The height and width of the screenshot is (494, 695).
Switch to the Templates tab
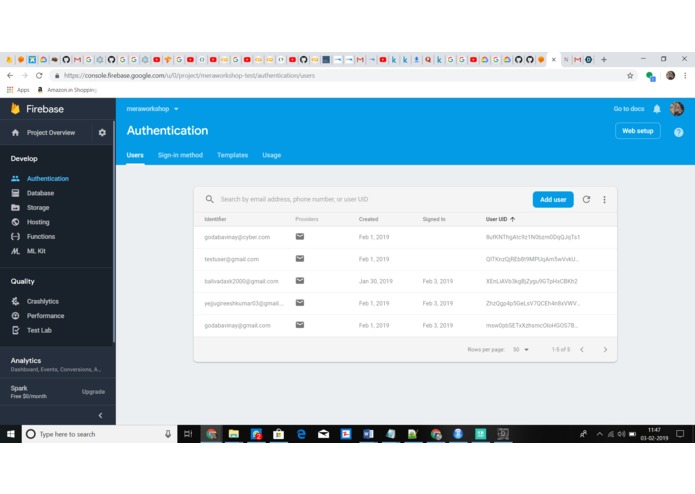pyautogui.click(x=232, y=155)
